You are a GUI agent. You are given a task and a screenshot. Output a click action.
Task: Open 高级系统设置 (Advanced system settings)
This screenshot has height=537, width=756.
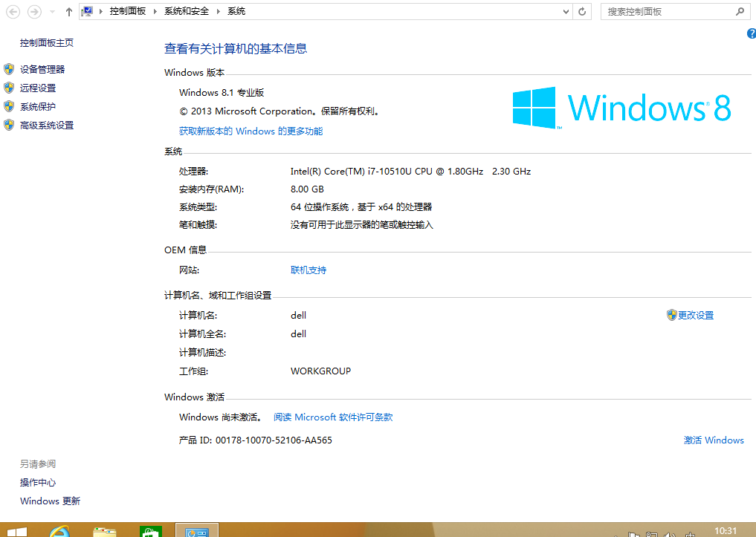tap(47, 126)
